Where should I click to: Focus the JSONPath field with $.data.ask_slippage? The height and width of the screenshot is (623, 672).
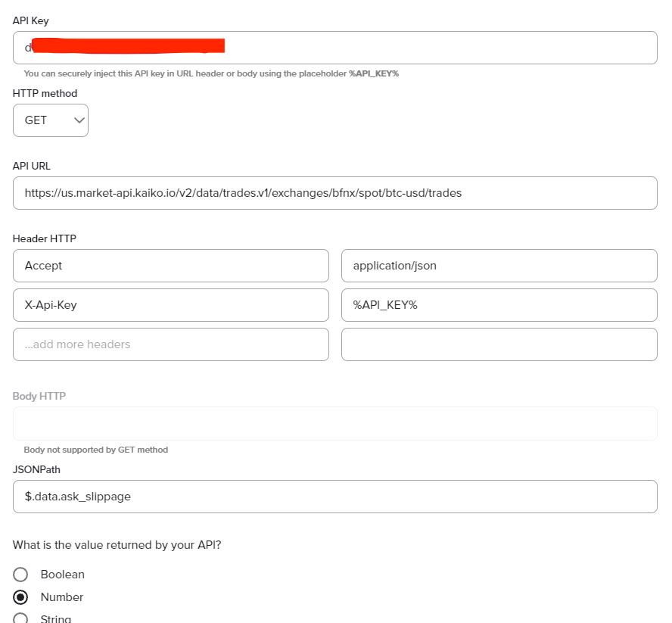point(334,497)
